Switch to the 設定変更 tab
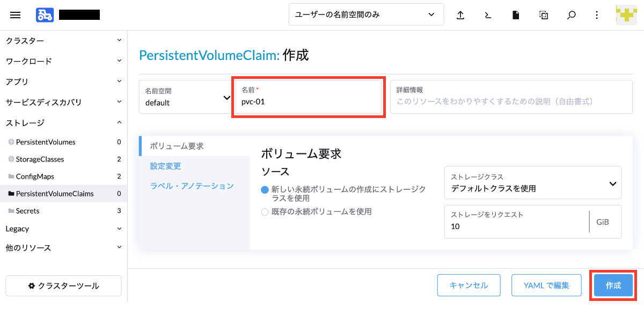 click(x=166, y=166)
